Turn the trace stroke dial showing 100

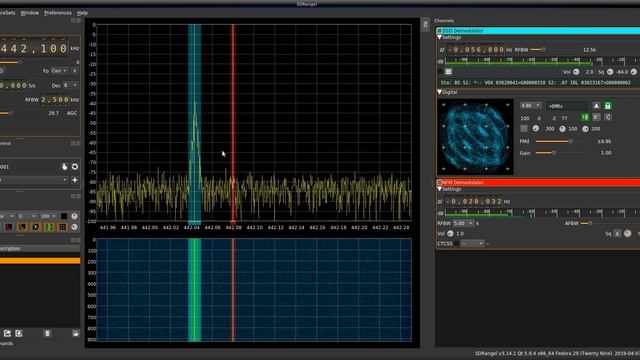coord(562,129)
